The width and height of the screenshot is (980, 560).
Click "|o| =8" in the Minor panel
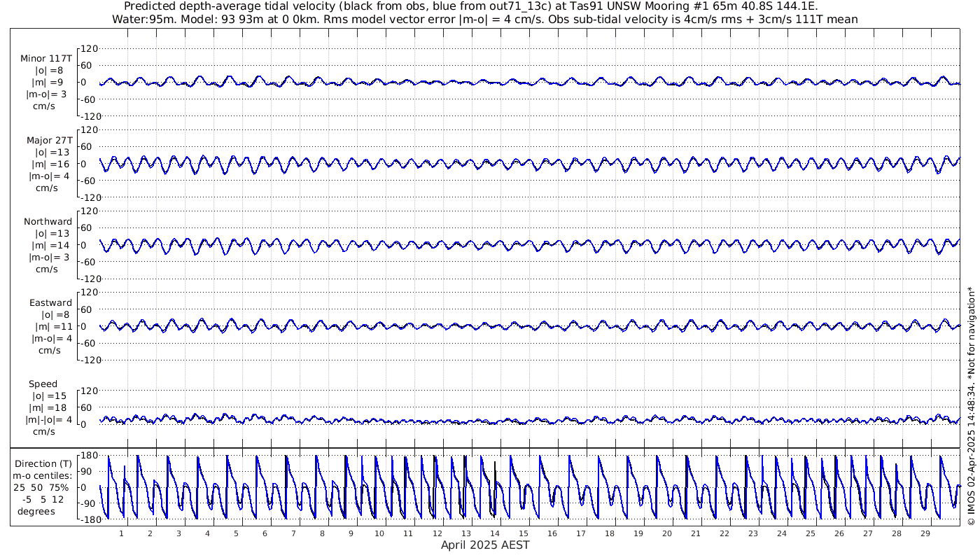pos(49,70)
